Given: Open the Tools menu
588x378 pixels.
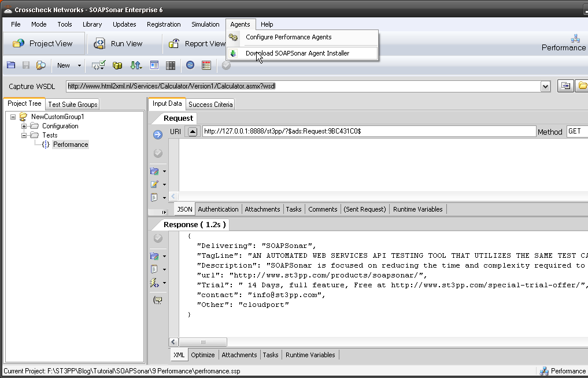Looking at the screenshot, I should 65,24.
